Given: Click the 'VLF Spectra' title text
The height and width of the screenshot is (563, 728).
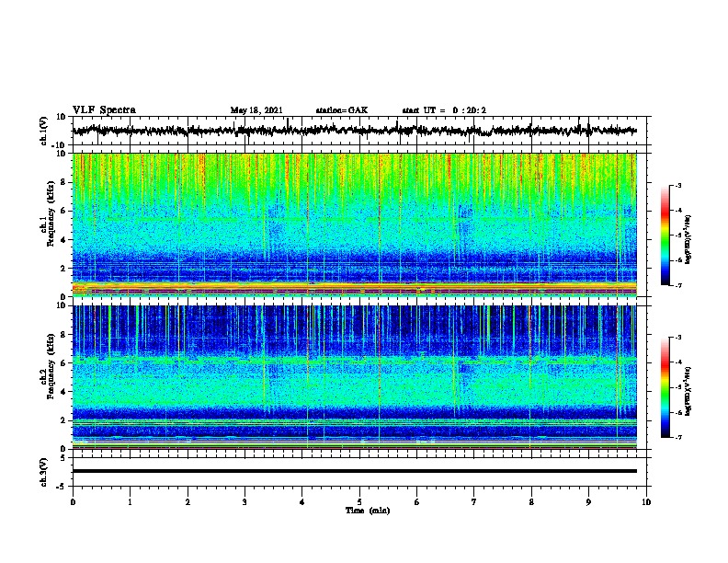Looking at the screenshot, I should (105, 110).
